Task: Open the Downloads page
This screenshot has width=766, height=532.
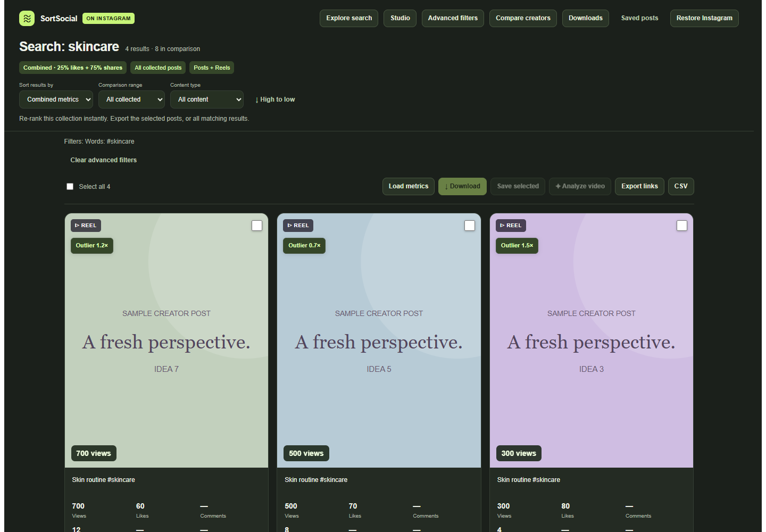Action: 586,18
